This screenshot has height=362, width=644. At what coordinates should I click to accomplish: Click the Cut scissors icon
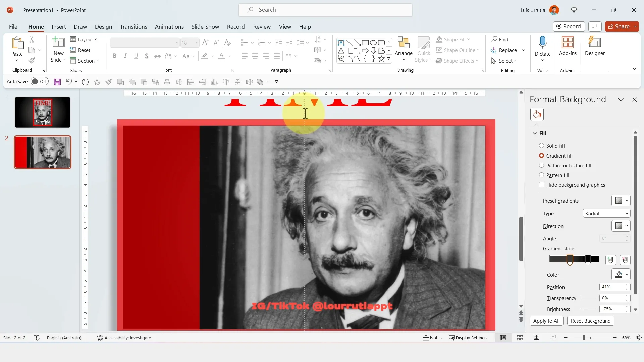(x=32, y=39)
